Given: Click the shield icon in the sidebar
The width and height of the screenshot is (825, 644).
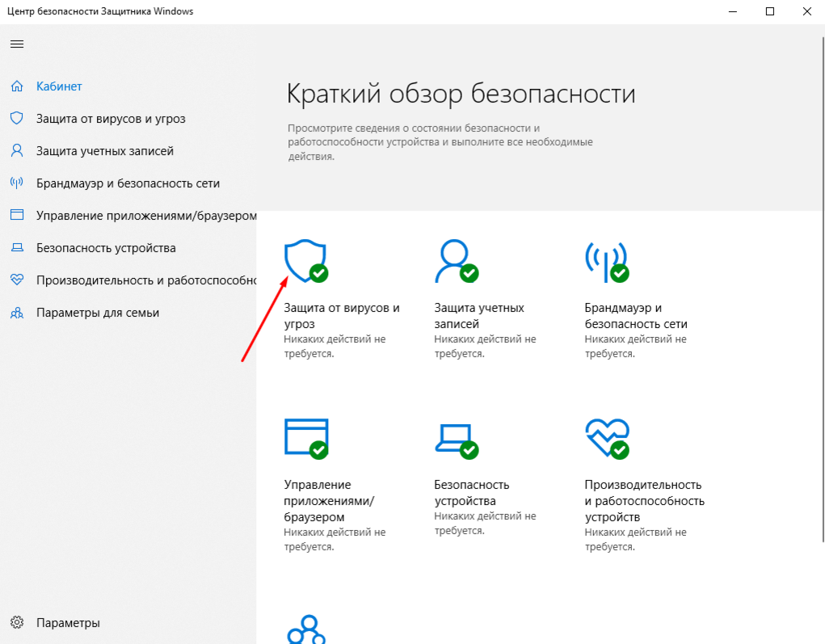Looking at the screenshot, I should (x=17, y=118).
